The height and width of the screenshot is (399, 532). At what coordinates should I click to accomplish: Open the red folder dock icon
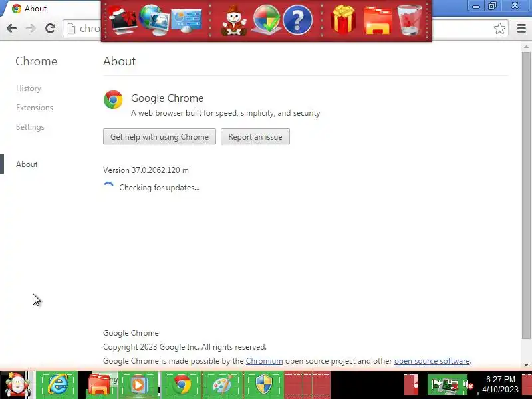377,21
